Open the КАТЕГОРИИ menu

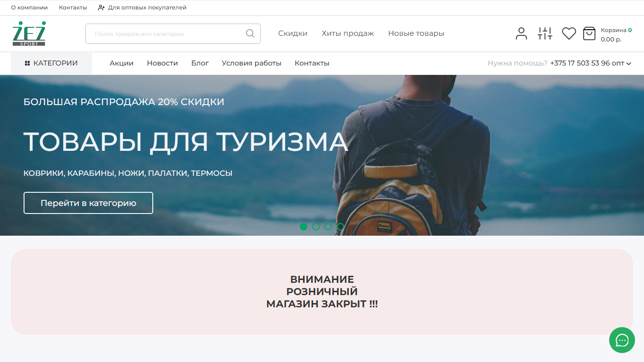pyautogui.click(x=51, y=63)
